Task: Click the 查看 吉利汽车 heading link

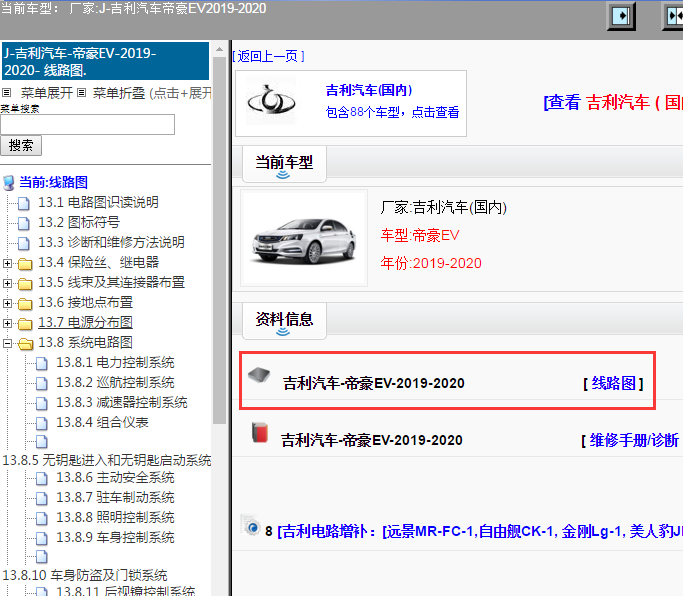Action: [x=612, y=102]
